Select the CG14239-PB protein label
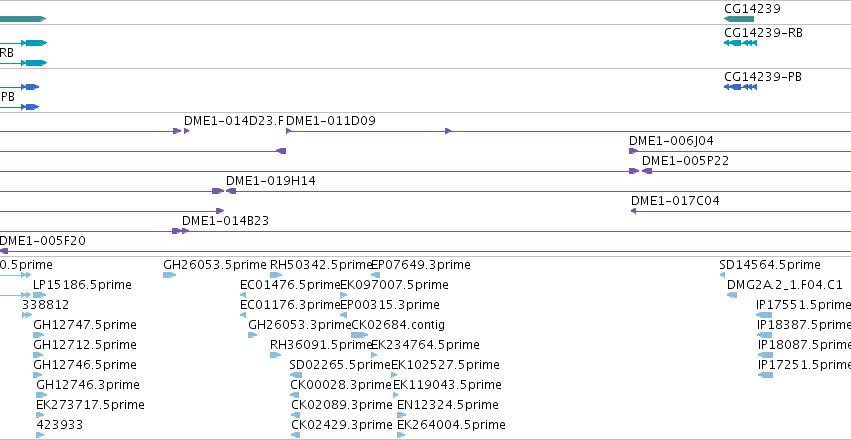This screenshot has height=440, width=851. (x=763, y=77)
